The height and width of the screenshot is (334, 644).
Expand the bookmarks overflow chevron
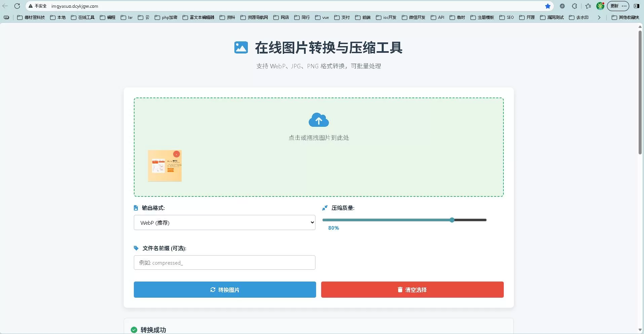599,17
